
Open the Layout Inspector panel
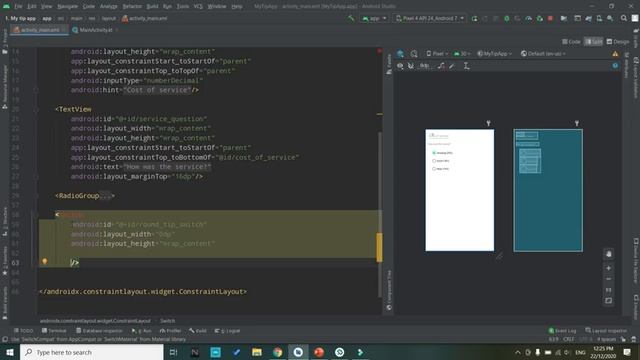606,331
